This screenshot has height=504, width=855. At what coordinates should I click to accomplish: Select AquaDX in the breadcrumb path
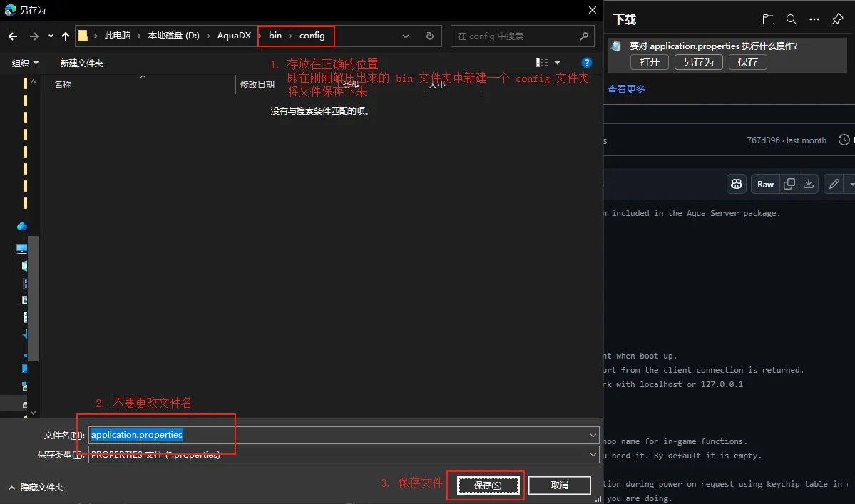234,36
